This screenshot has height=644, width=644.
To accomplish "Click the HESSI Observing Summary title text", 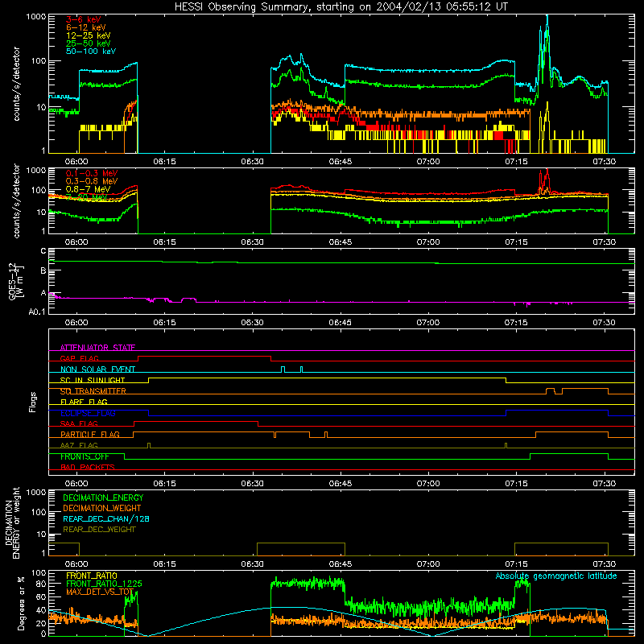I will tap(341, 7).
